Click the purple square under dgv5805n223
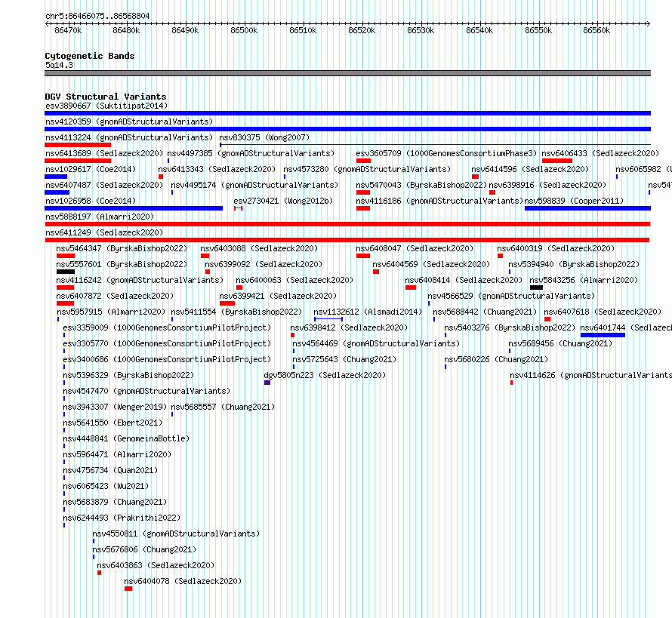Screen dimensions: 672x618 [267, 383]
